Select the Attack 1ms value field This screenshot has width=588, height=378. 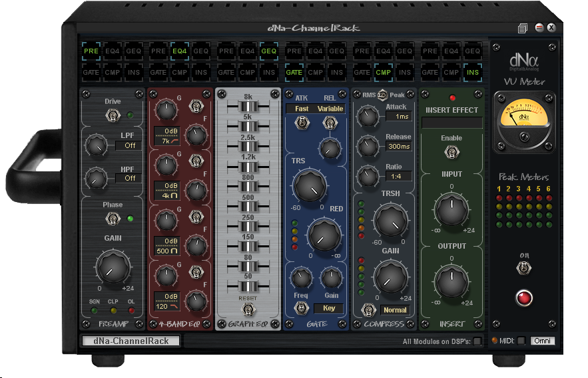pyautogui.click(x=399, y=117)
